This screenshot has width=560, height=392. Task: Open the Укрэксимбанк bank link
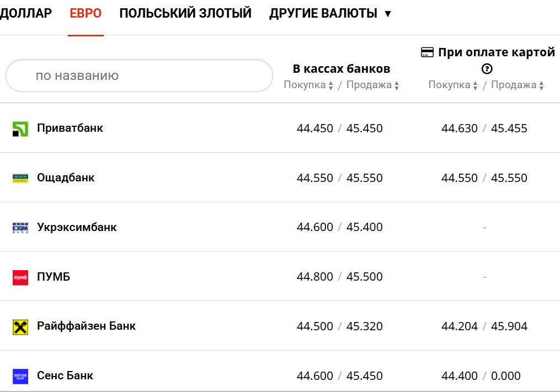coord(77,227)
